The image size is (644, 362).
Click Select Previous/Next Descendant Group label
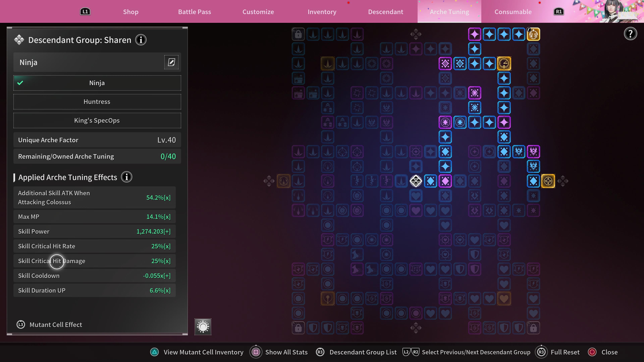pyautogui.click(x=476, y=352)
